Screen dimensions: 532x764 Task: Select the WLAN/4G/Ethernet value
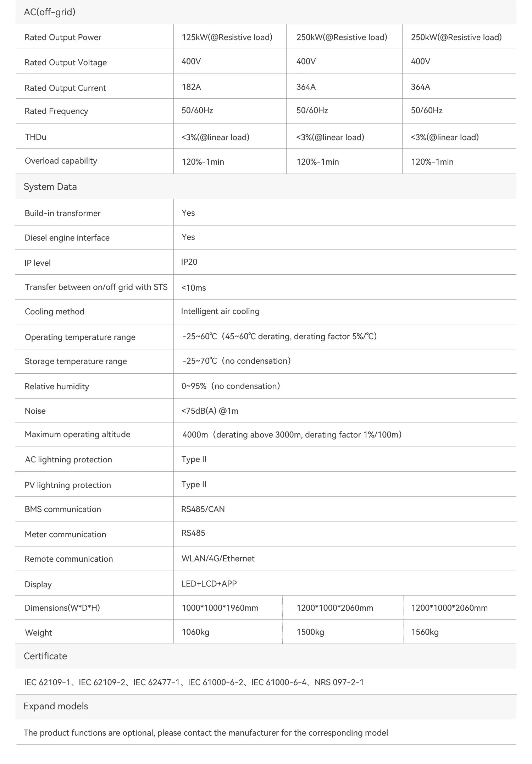218,559
